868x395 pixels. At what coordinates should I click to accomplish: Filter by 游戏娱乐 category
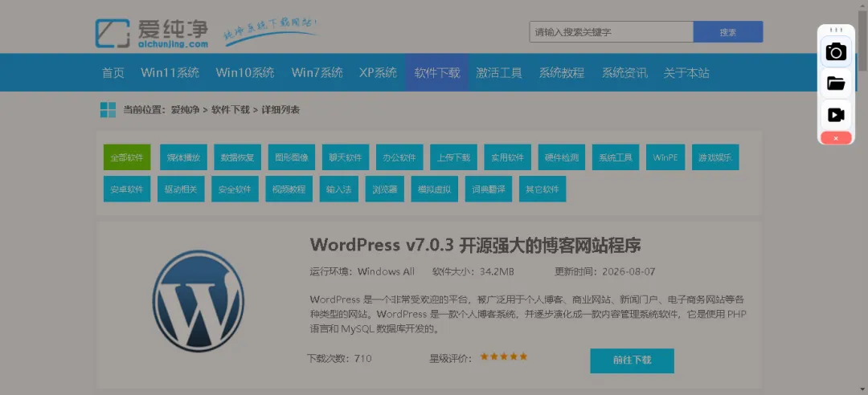click(x=714, y=157)
